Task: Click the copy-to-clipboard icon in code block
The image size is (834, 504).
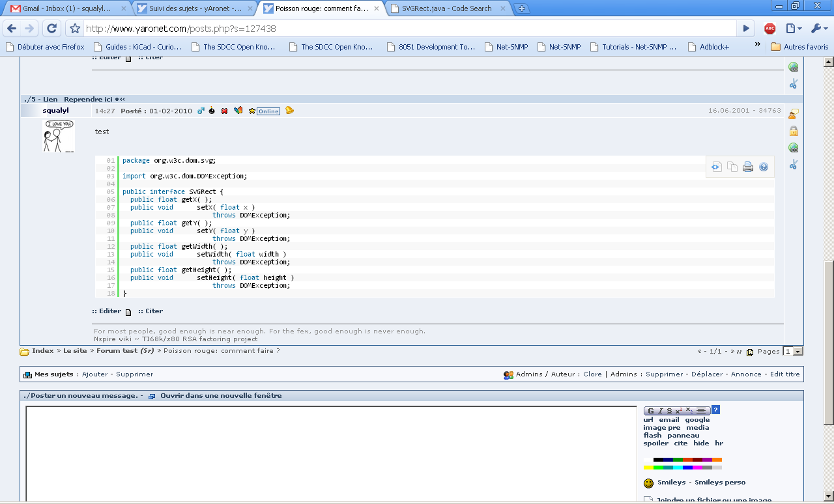Action: [732, 167]
